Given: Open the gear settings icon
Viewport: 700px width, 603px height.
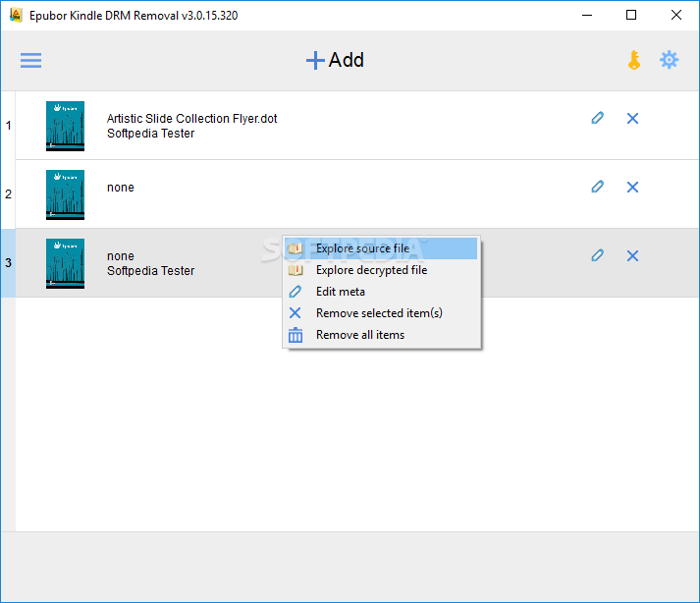Looking at the screenshot, I should coord(669,60).
